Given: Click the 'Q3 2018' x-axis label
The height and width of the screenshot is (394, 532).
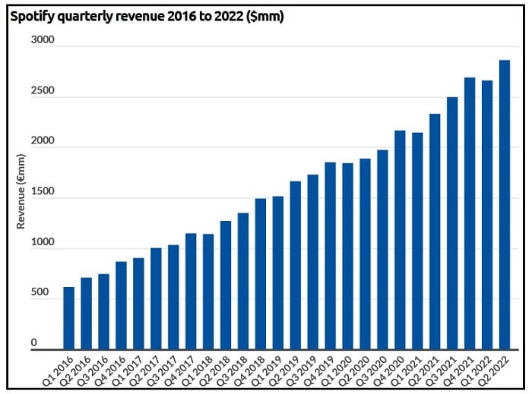Looking at the screenshot, I should pyautogui.click(x=233, y=371).
